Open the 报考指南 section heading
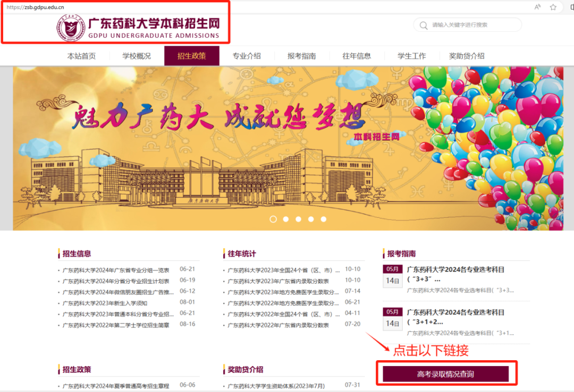This screenshot has height=392, width=574. [401, 254]
